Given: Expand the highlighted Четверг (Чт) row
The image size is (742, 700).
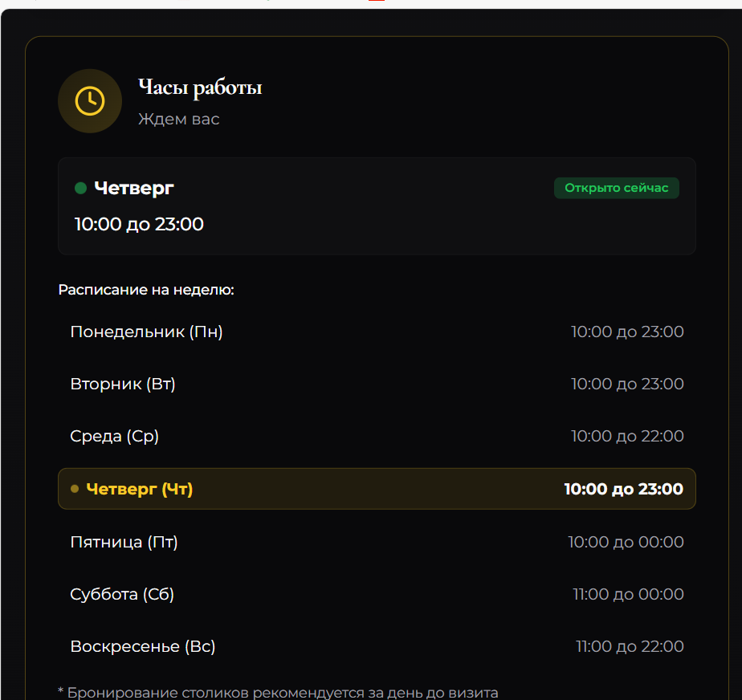Looking at the screenshot, I should [376, 488].
